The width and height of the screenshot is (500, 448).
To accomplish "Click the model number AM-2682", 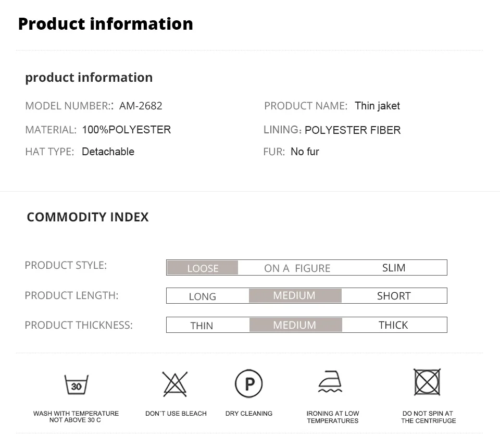I will [141, 106].
